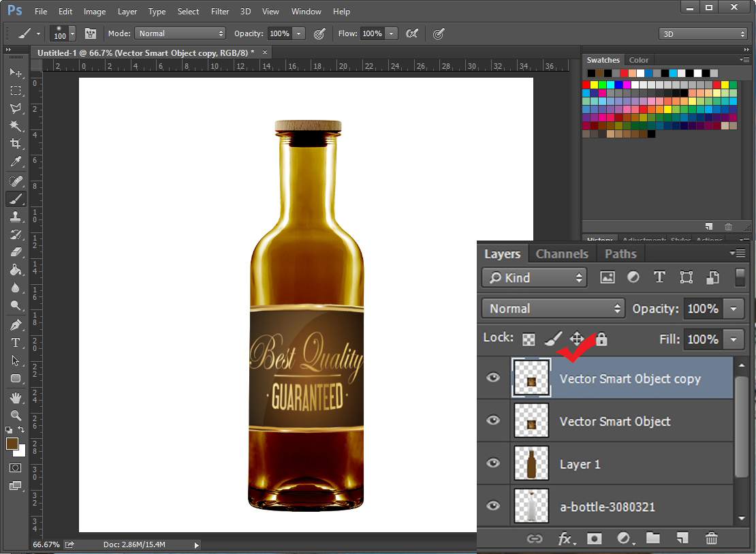Select the Rounded Rectangle shape tool
The image size is (756, 554).
tap(16, 378)
